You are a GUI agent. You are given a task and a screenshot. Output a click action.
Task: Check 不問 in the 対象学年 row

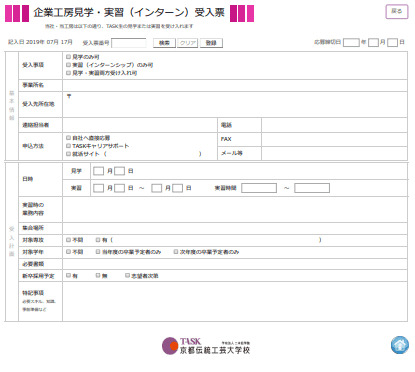click(68, 252)
